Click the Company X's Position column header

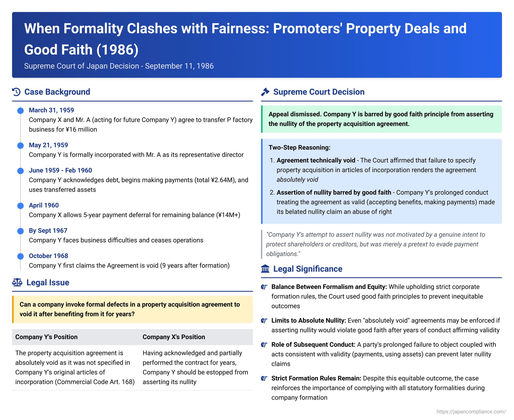(174, 337)
